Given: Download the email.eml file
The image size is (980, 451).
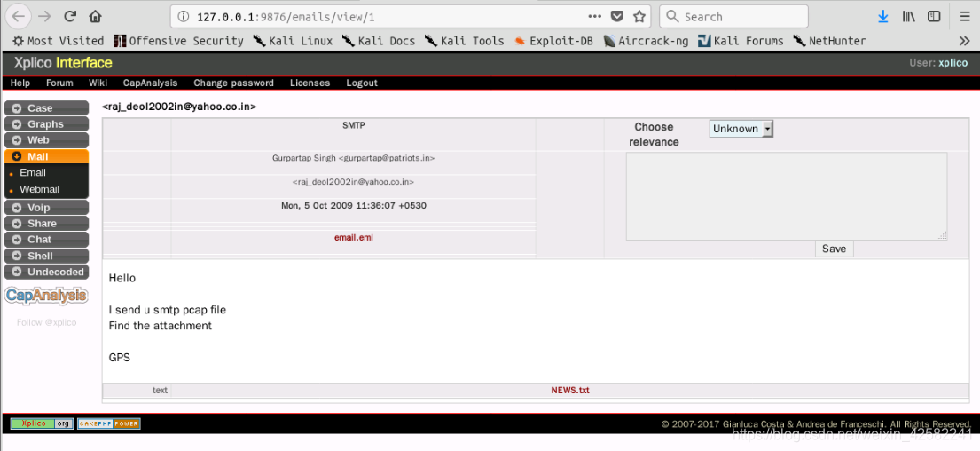Looking at the screenshot, I should pos(353,238).
